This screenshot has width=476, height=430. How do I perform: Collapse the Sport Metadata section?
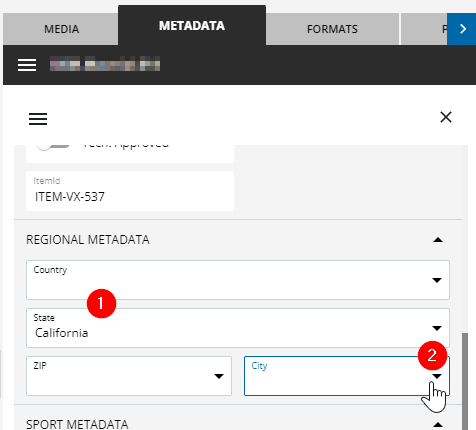click(438, 424)
